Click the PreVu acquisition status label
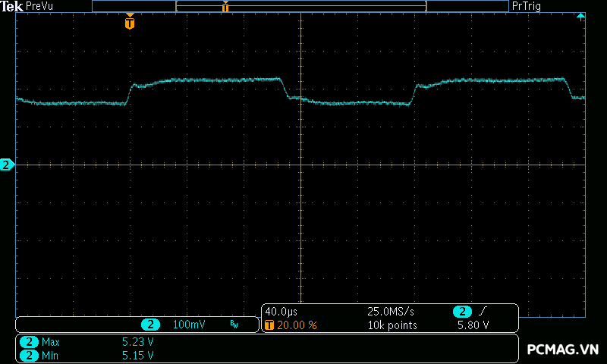Screen dimensions: 607x364 39,6
